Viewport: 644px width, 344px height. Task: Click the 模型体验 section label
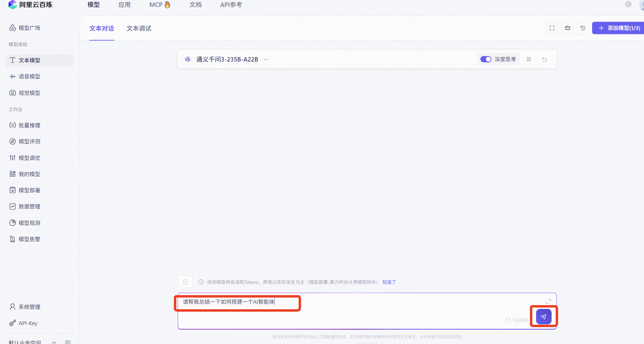pyautogui.click(x=18, y=44)
